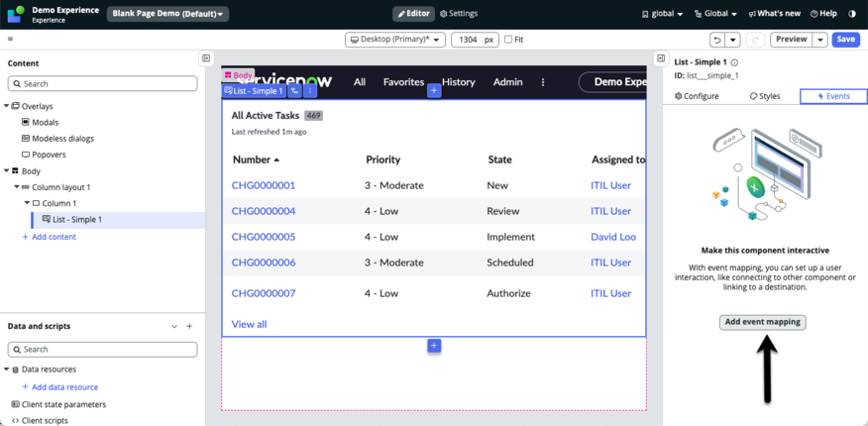Viewport: 868px width, 426px height.
Task: Open What's new
Action: click(775, 14)
